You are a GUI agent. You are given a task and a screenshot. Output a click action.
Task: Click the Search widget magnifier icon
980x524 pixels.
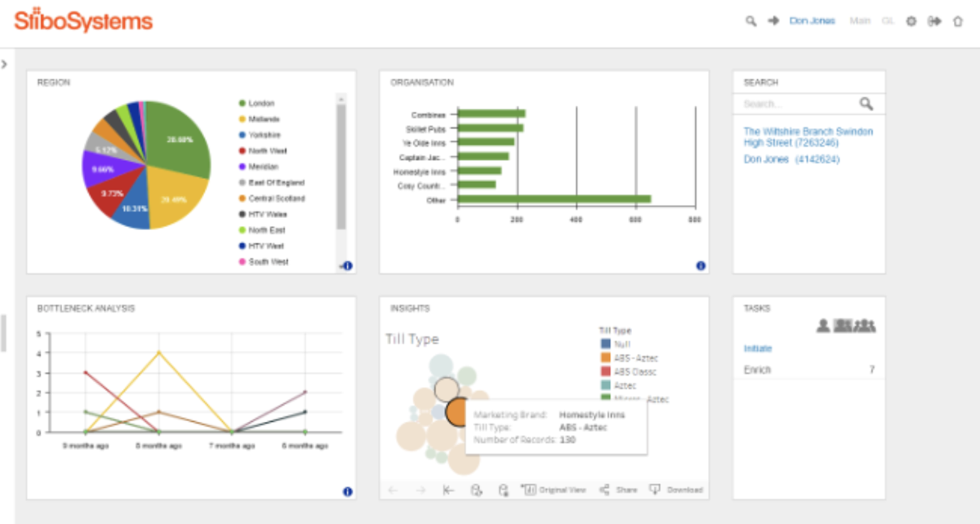click(866, 104)
